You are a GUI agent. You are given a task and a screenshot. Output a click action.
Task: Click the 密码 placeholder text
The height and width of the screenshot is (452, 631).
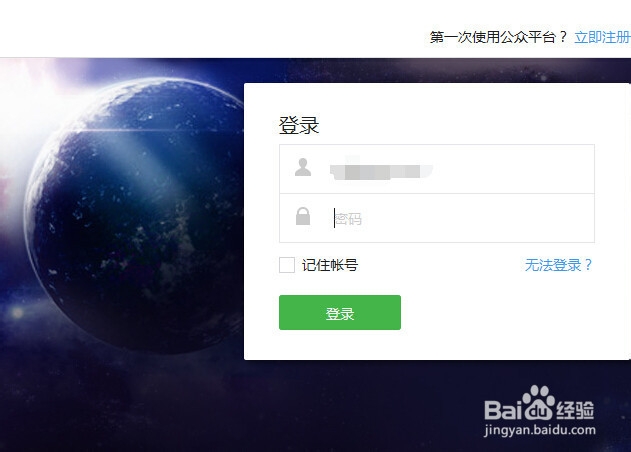click(348, 219)
